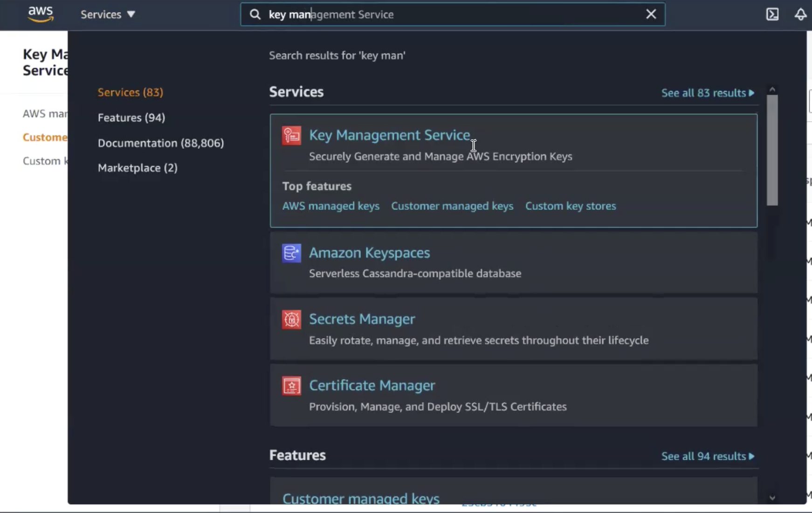The height and width of the screenshot is (513, 812).
Task: Open the Key Management Service result
Action: pos(389,135)
